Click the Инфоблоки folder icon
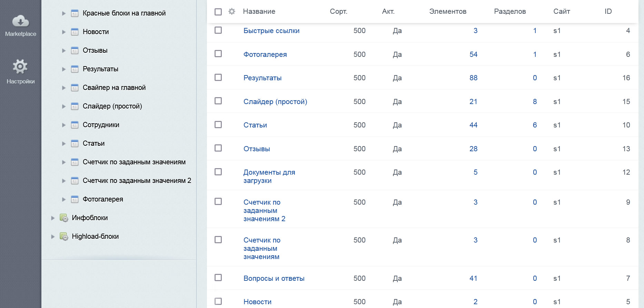This screenshot has height=308, width=644. [64, 218]
